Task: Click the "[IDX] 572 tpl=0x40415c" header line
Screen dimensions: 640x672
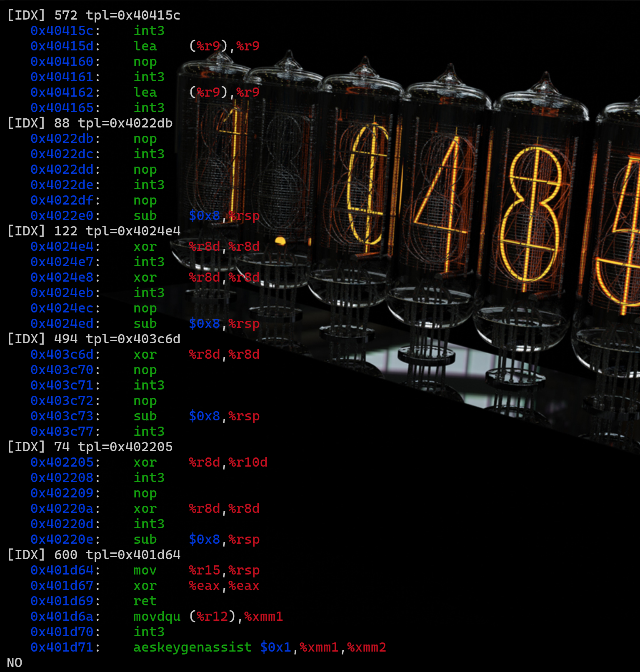Action: pos(94,15)
